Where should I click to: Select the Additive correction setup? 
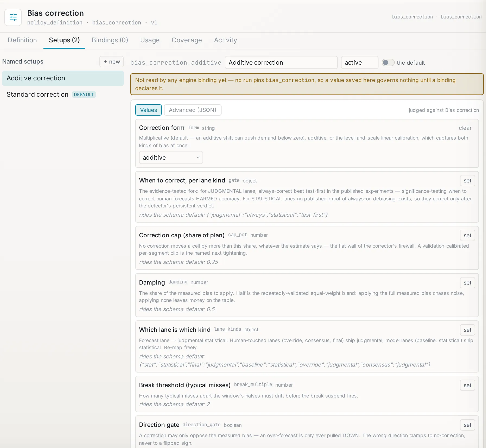[x=63, y=78]
